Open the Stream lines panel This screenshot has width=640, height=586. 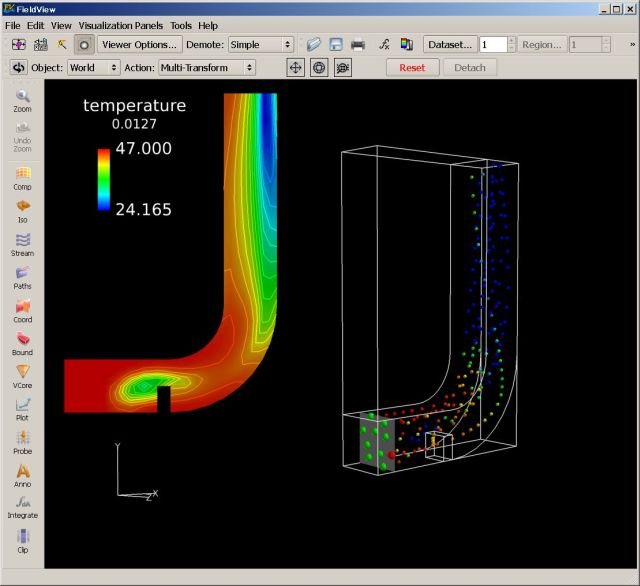(x=22, y=243)
